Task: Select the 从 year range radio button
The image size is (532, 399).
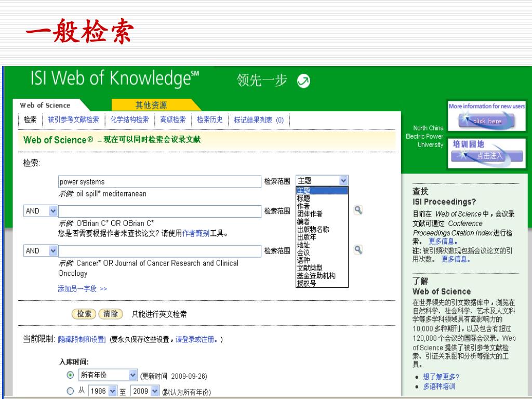Action: pos(70,391)
